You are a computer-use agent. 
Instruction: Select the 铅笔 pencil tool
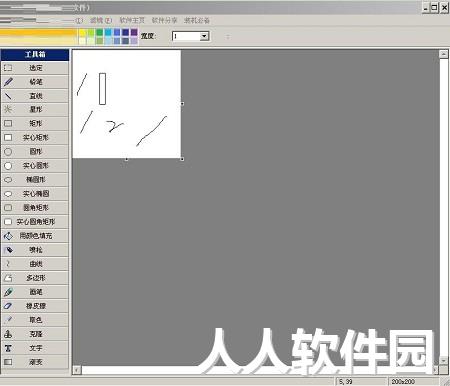click(x=35, y=82)
